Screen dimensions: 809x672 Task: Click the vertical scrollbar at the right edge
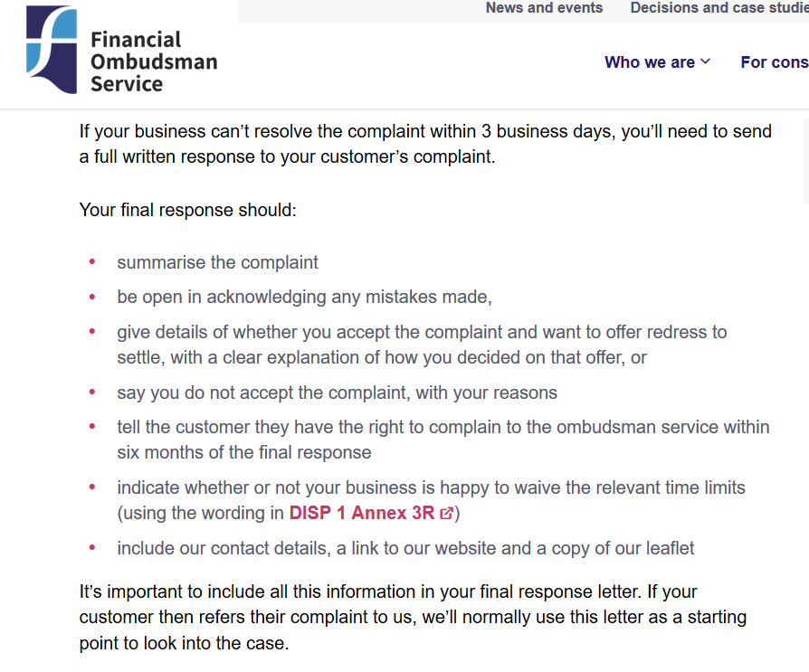806,160
